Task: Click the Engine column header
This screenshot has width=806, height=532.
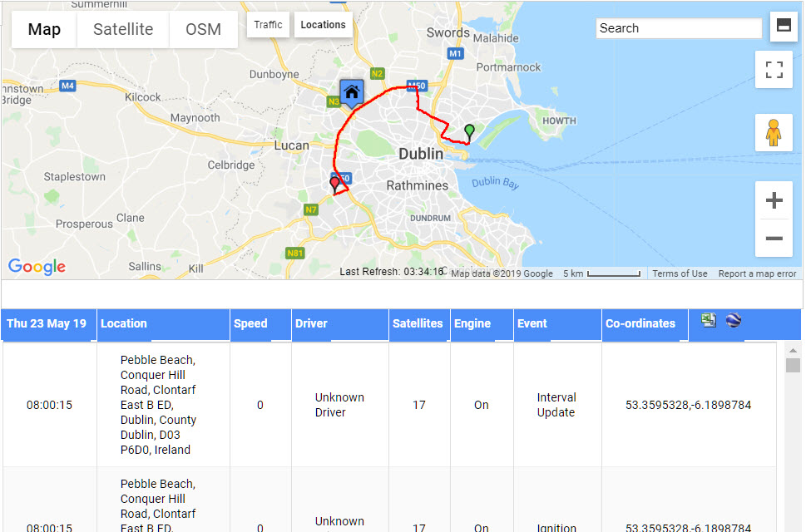Action: 482,324
